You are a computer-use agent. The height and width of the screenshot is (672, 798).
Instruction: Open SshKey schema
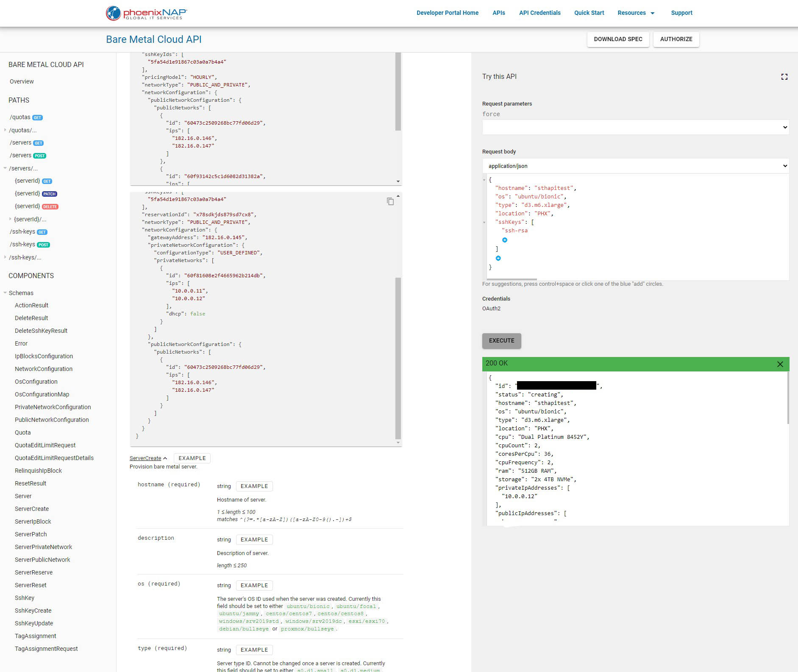coord(25,598)
